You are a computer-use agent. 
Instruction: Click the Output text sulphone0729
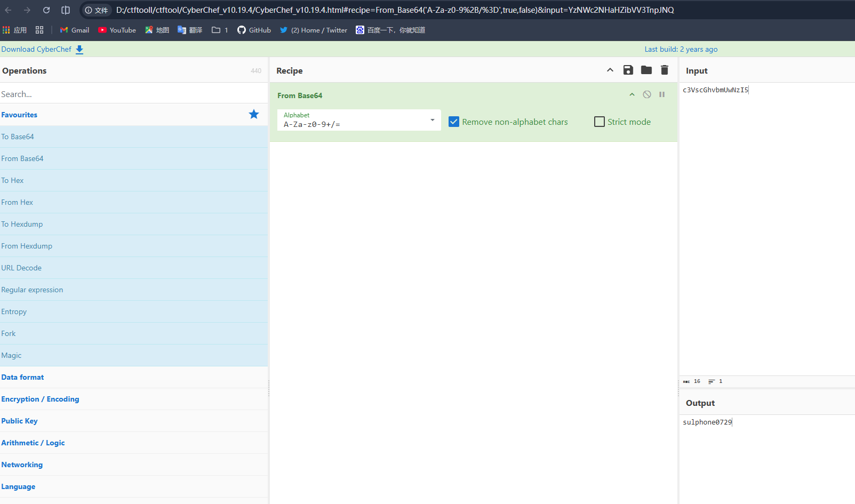[707, 422]
